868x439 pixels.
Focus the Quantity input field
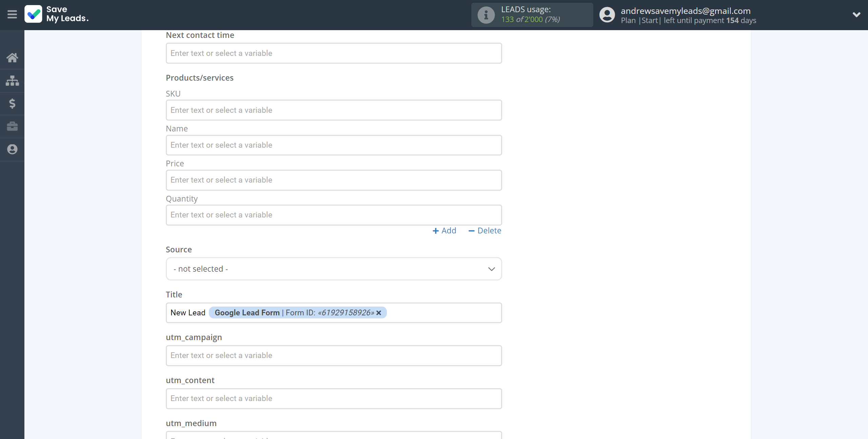[334, 215]
